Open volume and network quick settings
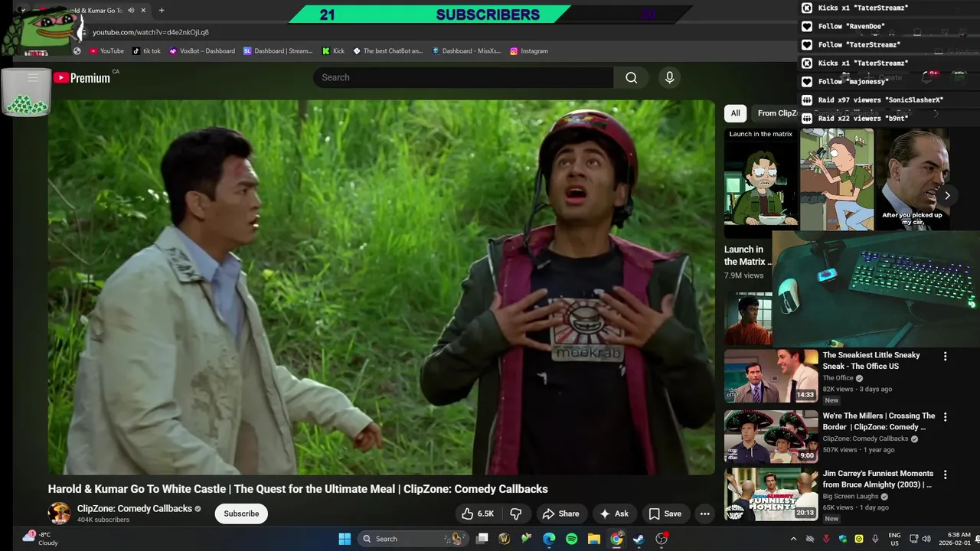 [920, 539]
